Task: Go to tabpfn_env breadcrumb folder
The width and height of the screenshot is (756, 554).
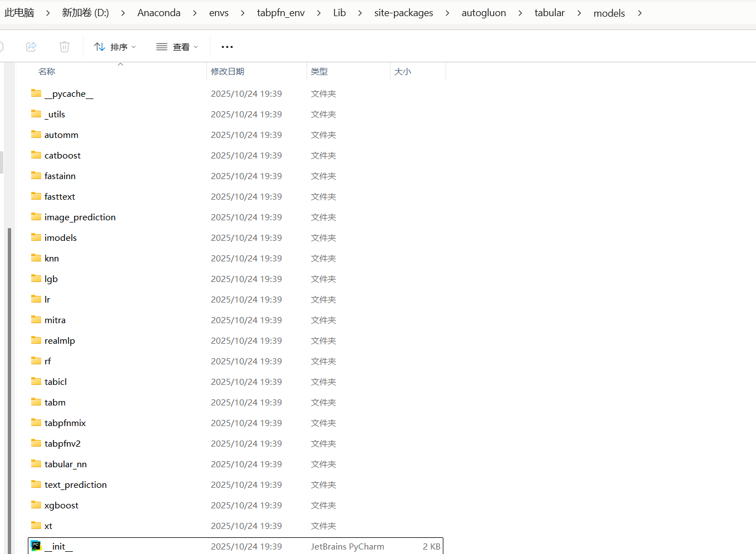Action: pyautogui.click(x=280, y=13)
